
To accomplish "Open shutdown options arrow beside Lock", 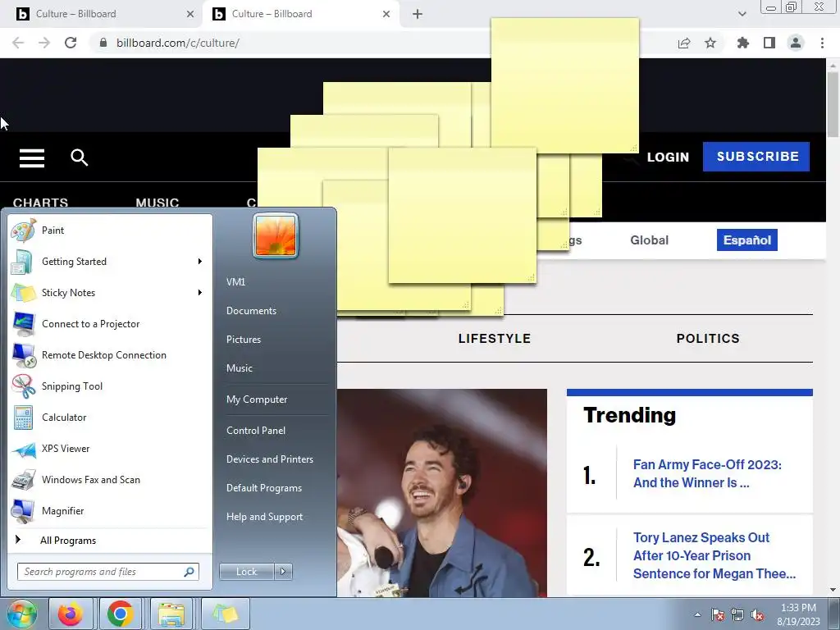I will [283, 572].
